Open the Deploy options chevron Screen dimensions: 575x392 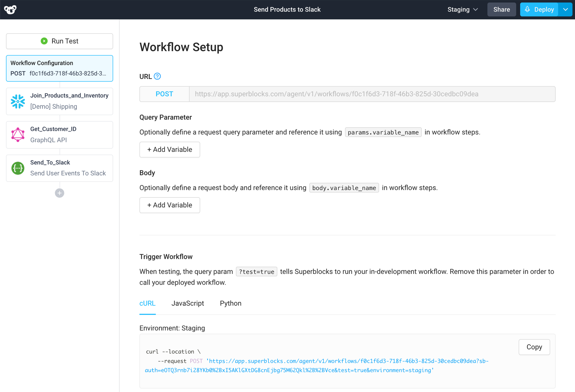click(565, 9)
